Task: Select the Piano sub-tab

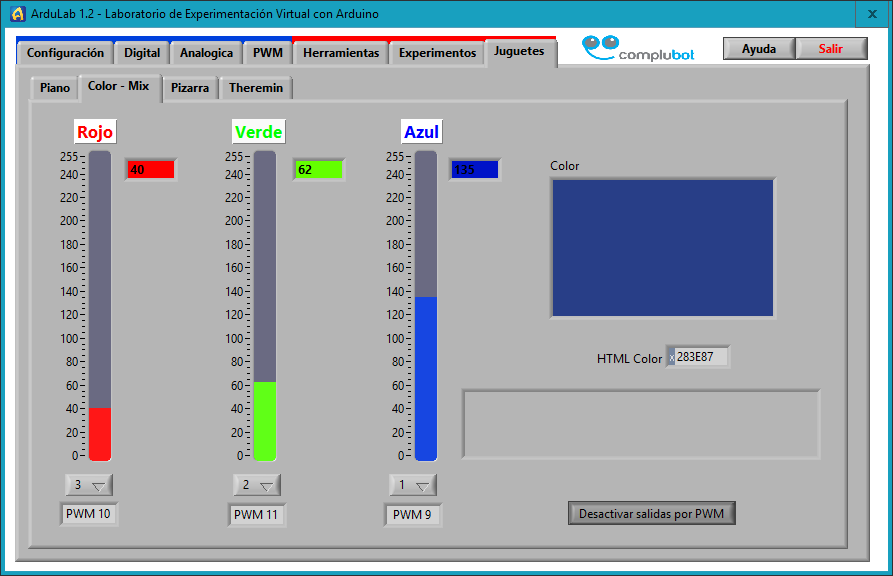Action: (x=54, y=88)
